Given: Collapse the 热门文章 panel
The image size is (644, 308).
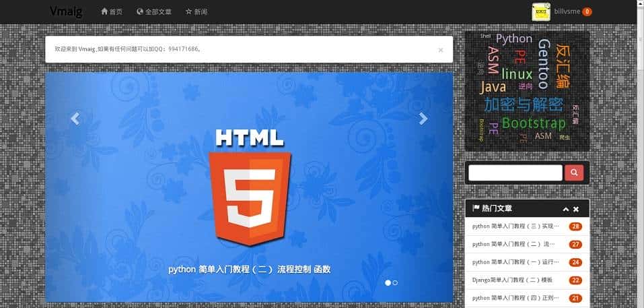Looking at the screenshot, I should tap(566, 209).
